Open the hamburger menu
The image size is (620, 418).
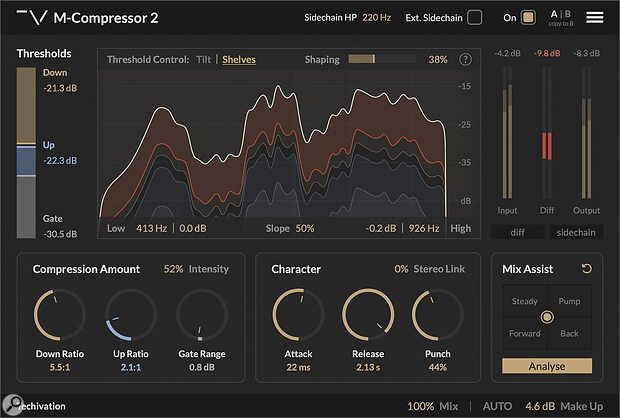pos(594,17)
